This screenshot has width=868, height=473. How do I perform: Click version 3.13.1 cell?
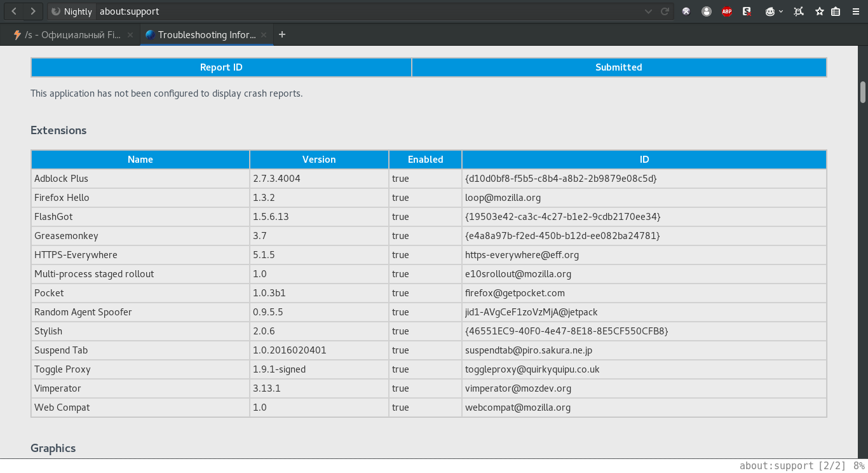[x=319, y=388]
